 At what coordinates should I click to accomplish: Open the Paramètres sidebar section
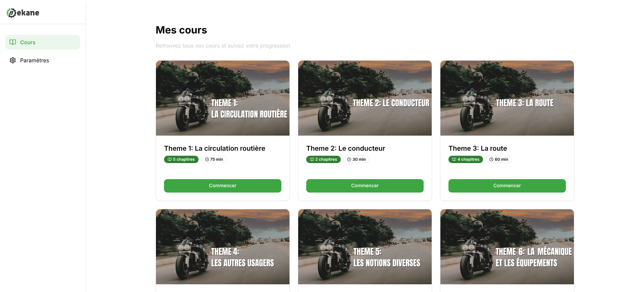(43, 60)
